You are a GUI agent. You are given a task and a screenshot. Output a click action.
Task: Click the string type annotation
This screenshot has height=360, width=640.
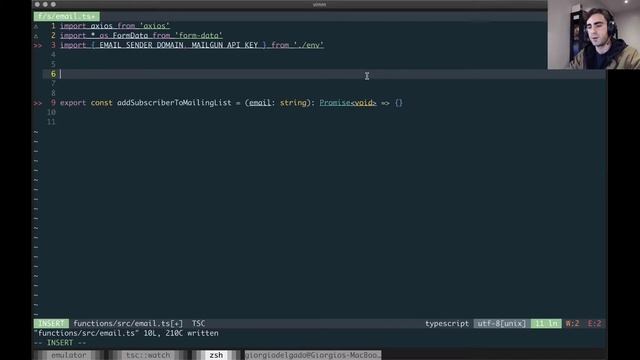click(293, 103)
